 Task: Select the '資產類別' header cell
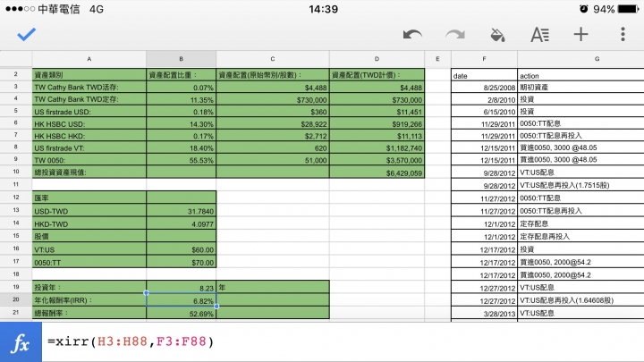(x=89, y=75)
